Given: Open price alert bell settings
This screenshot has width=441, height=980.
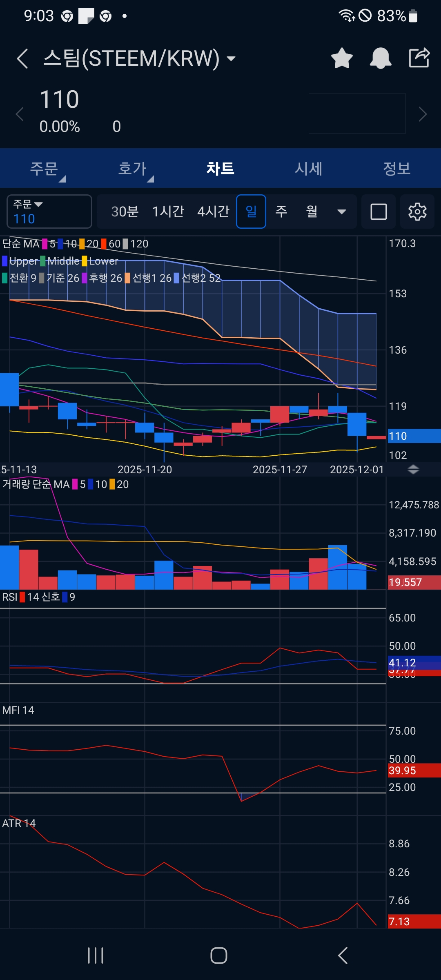Looking at the screenshot, I should [381, 58].
